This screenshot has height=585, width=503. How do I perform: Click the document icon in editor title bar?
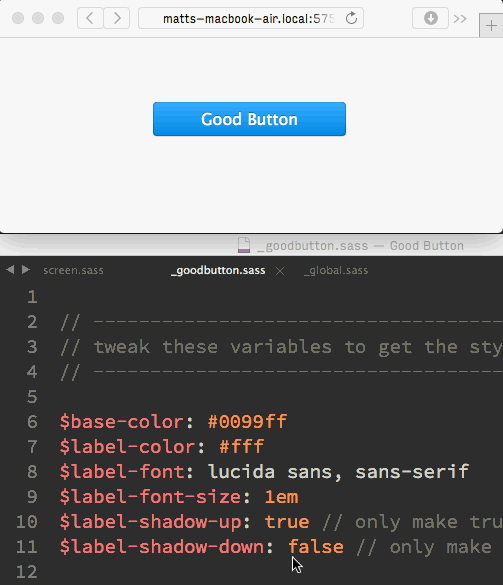click(x=244, y=245)
